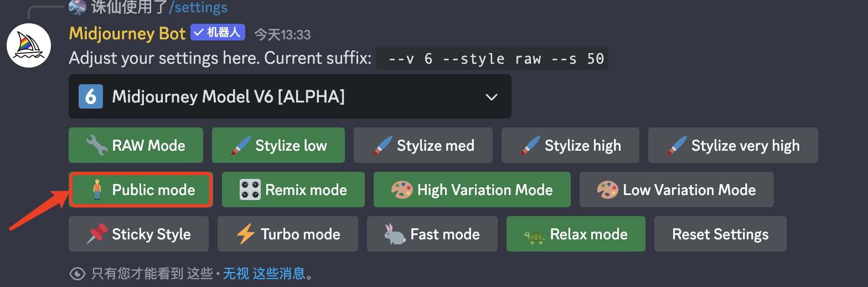Click the 只有您才能看到 这些 notice text
Screen dimensions: 868x287
click(x=152, y=273)
